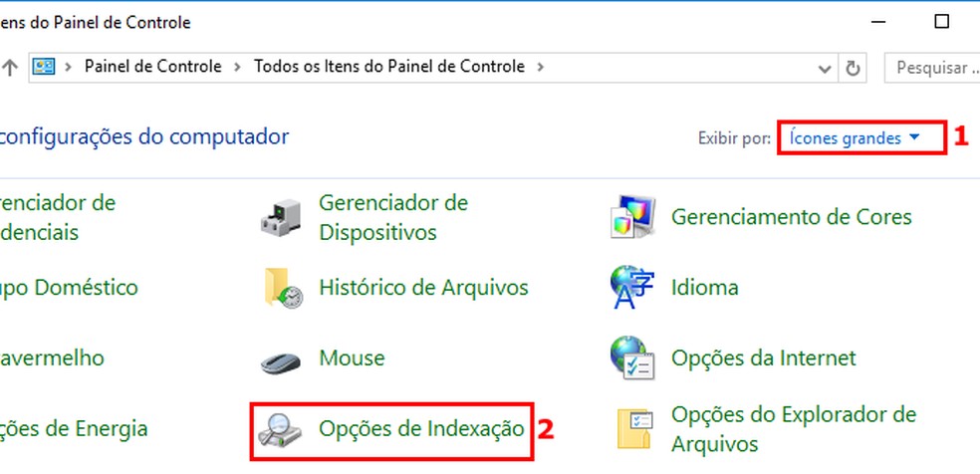The image size is (980, 474).
Task: Click the Control Panel icon in address bar
Action: 44,67
